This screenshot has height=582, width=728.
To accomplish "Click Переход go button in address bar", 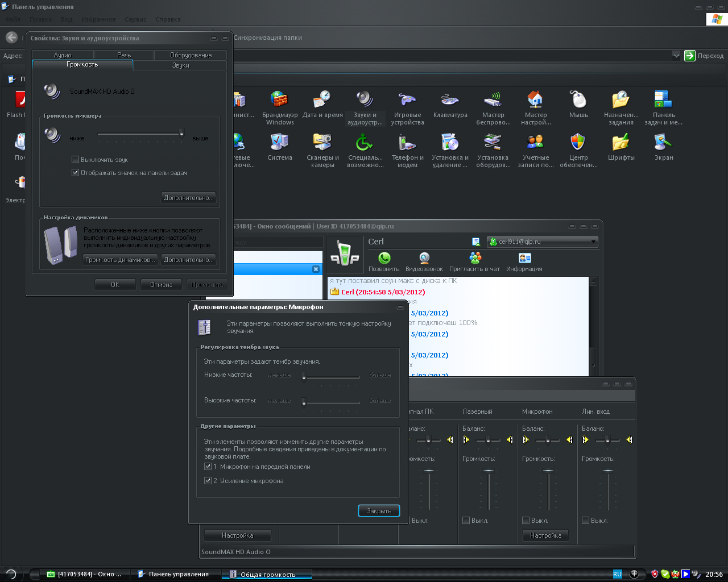I will 704,56.
